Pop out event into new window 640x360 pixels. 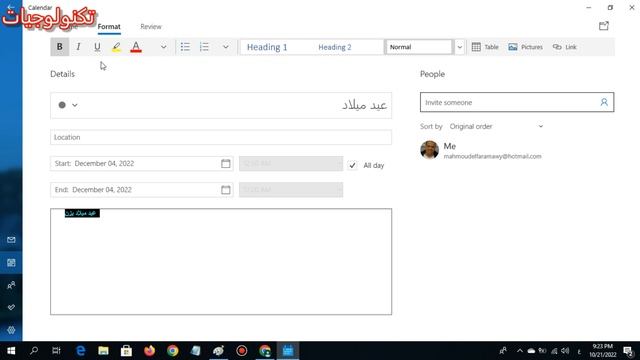click(604, 26)
